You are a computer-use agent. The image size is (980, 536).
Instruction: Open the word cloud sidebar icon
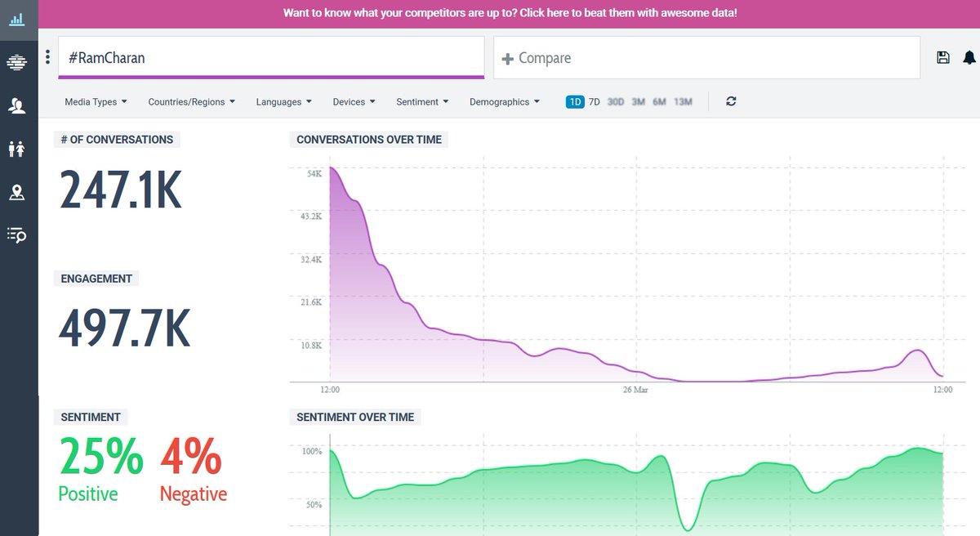coord(16,61)
